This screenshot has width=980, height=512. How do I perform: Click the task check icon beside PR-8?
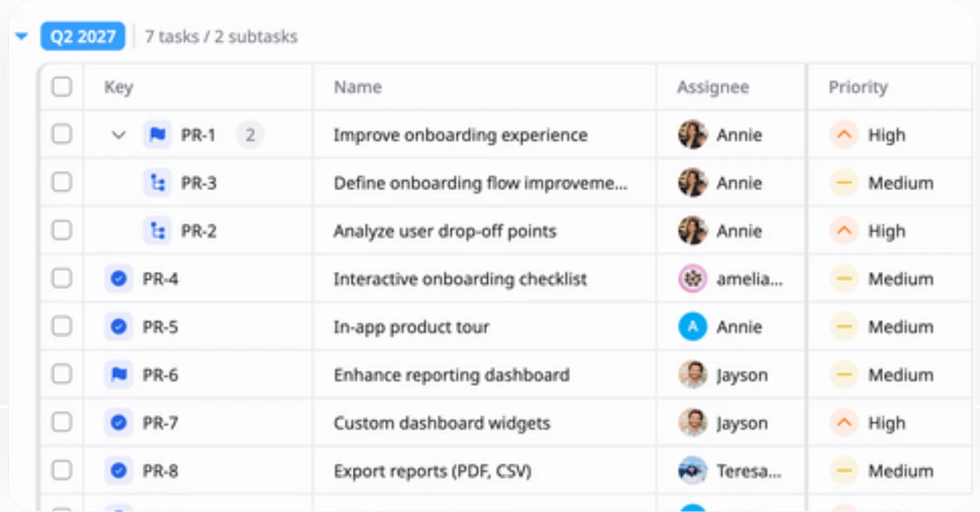point(119,470)
